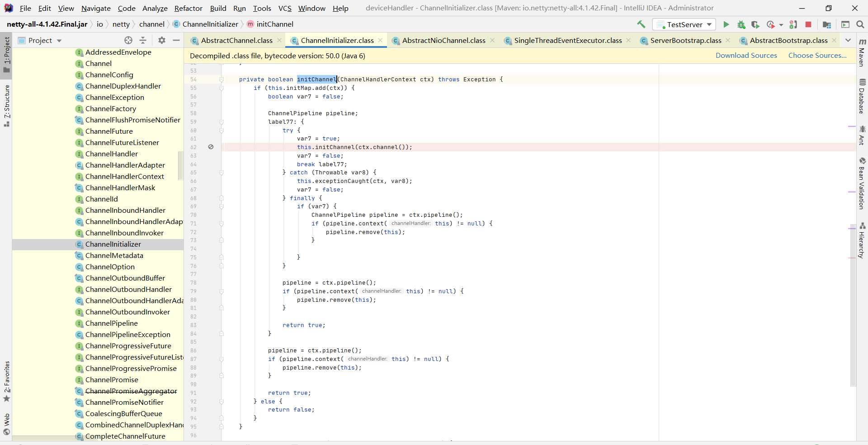Select CoalescingBufferQueue in project tree

coord(123,413)
